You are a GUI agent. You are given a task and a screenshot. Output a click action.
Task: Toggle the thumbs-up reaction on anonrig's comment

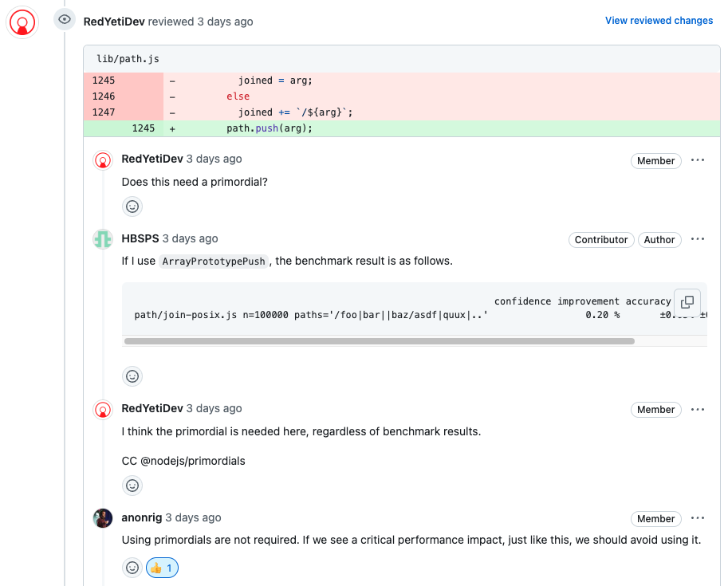(x=162, y=567)
